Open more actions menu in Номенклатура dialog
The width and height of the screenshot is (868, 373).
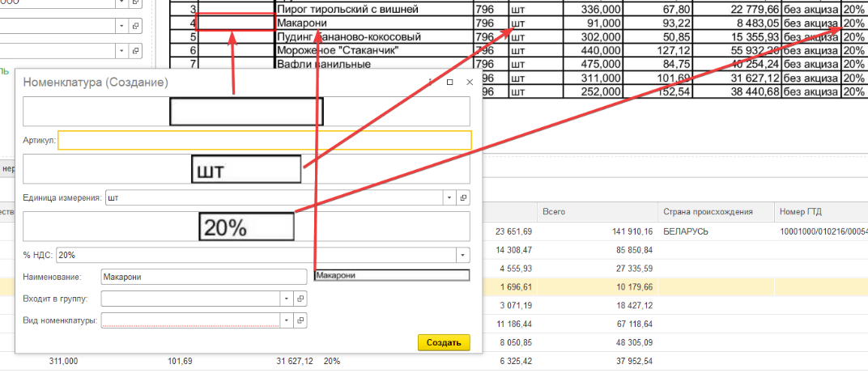point(430,82)
